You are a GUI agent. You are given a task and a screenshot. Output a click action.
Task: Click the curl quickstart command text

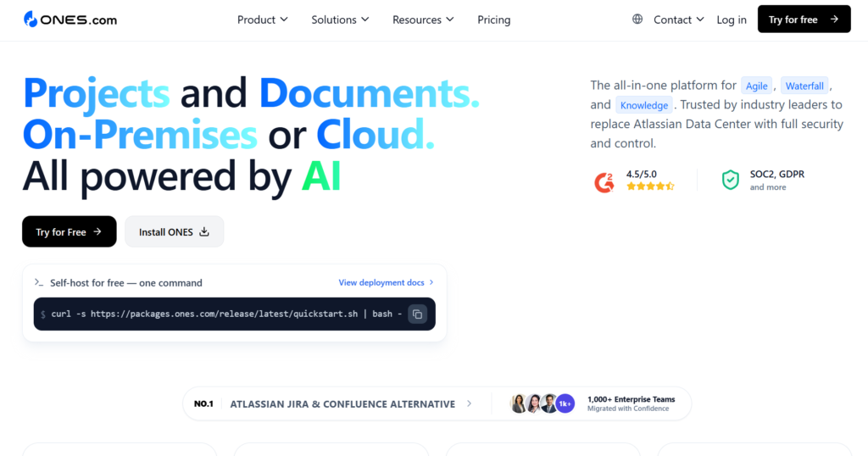226,314
